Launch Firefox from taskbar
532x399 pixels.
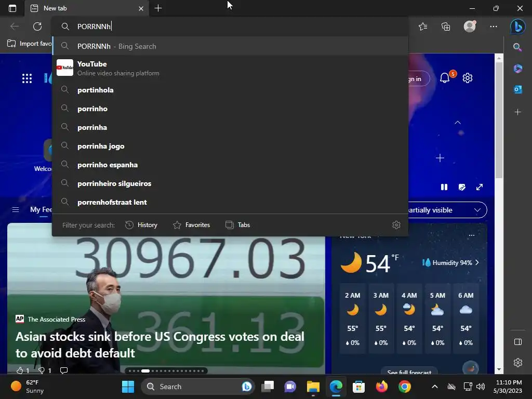[x=382, y=387]
